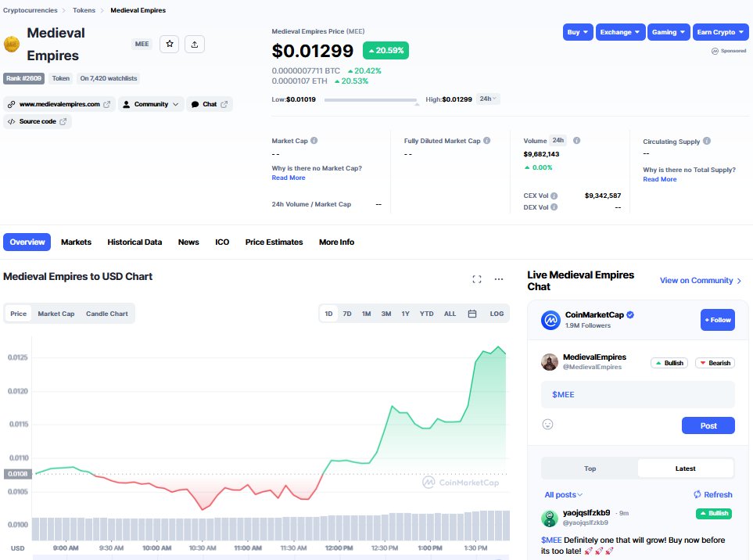Image resolution: width=753 pixels, height=560 pixels.
Task: Open the Markets tab
Action: point(76,242)
